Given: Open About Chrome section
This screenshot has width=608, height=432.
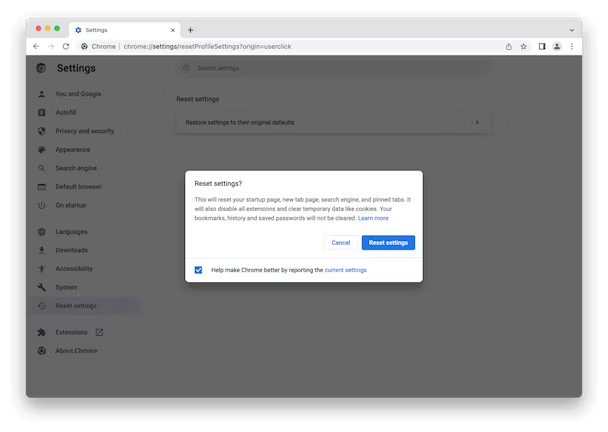Looking at the screenshot, I should point(76,351).
